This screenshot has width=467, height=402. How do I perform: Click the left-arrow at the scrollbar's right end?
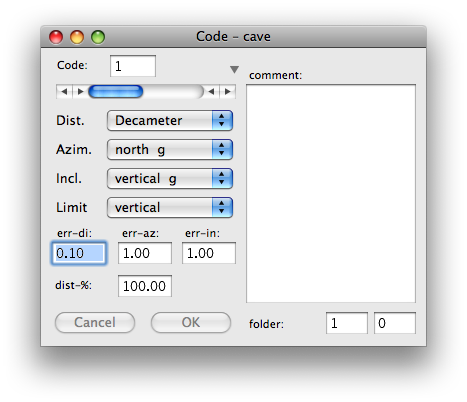211,91
